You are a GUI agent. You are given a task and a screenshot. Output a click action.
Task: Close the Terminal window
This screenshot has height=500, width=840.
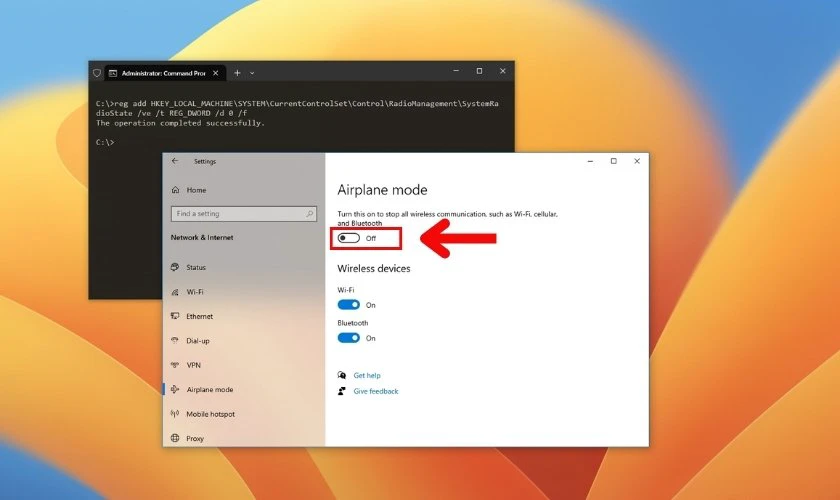tap(502, 71)
